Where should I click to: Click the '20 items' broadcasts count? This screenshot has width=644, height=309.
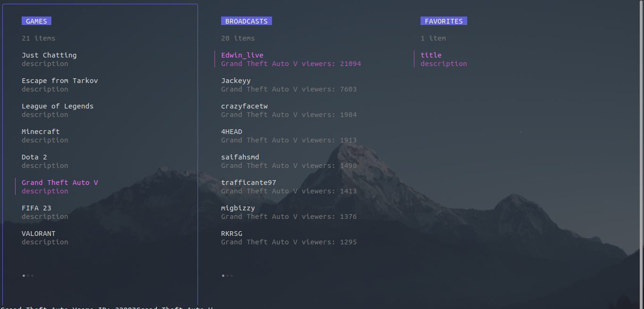238,38
